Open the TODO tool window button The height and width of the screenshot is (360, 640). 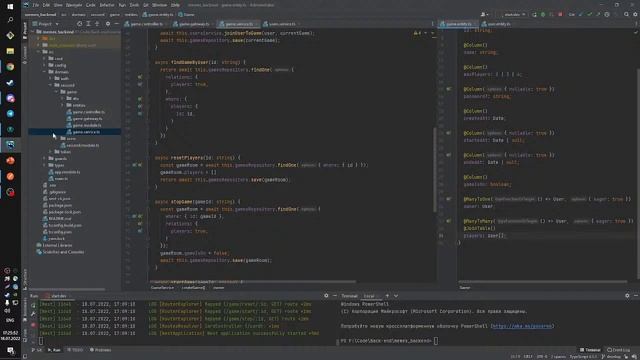(75, 350)
